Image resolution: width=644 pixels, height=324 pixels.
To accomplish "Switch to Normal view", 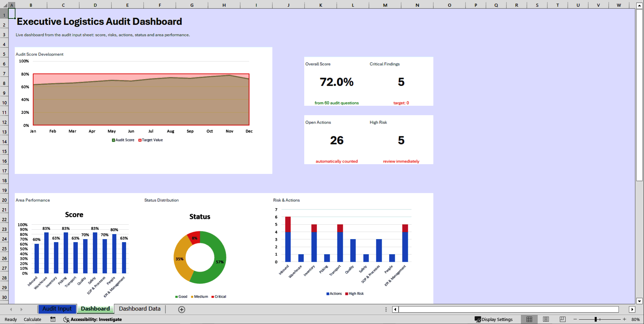I will click(529, 319).
